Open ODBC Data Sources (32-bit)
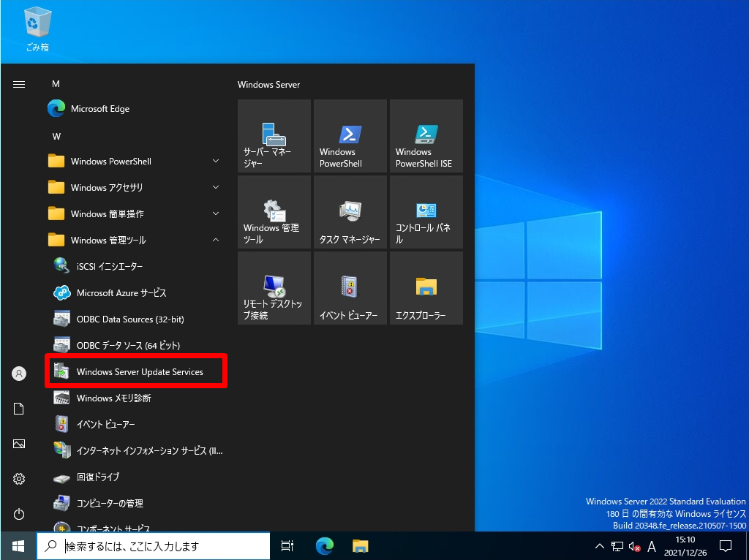The height and width of the screenshot is (560, 749). tap(135, 319)
